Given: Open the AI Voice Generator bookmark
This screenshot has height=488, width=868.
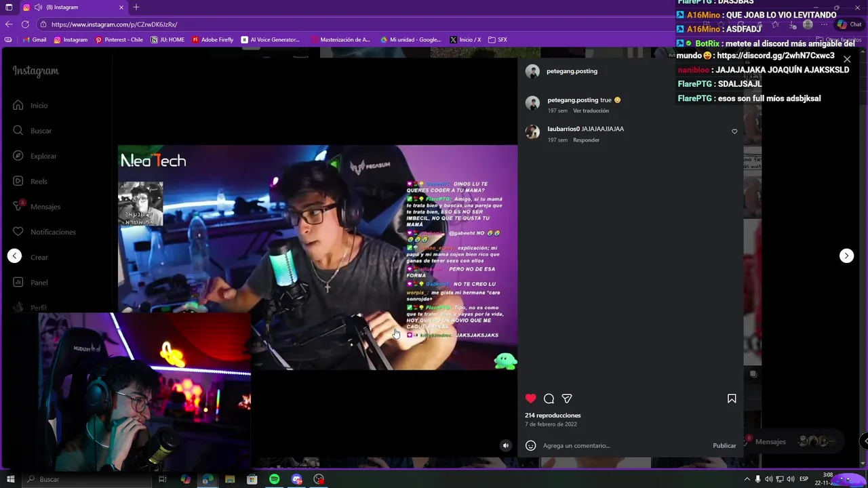Looking at the screenshot, I should [271, 40].
